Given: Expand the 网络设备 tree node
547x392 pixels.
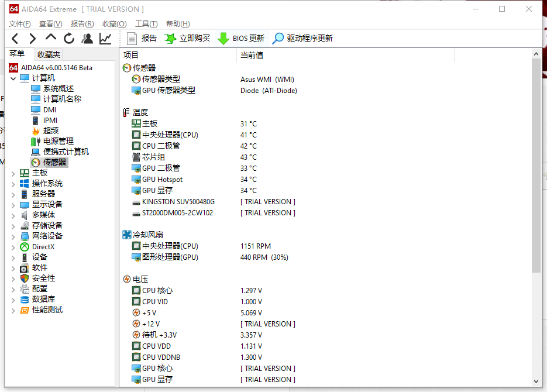Looking at the screenshot, I should tap(13, 236).
